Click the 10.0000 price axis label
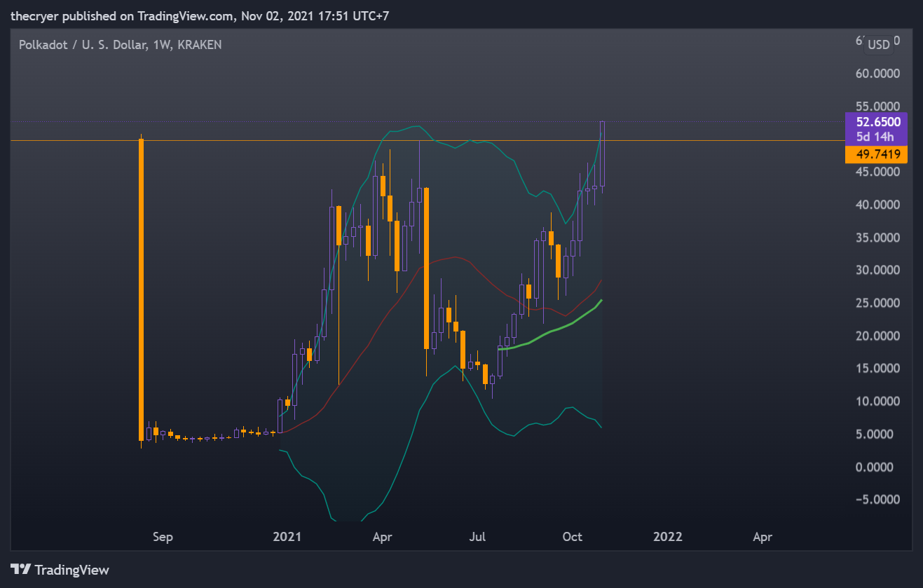 (x=877, y=402)
